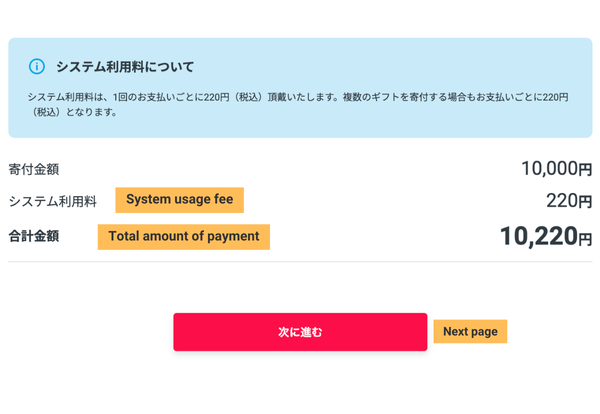Viewport: 600px width, 414px height.
Task: Click the orange Next page tag
Action: 470,332
